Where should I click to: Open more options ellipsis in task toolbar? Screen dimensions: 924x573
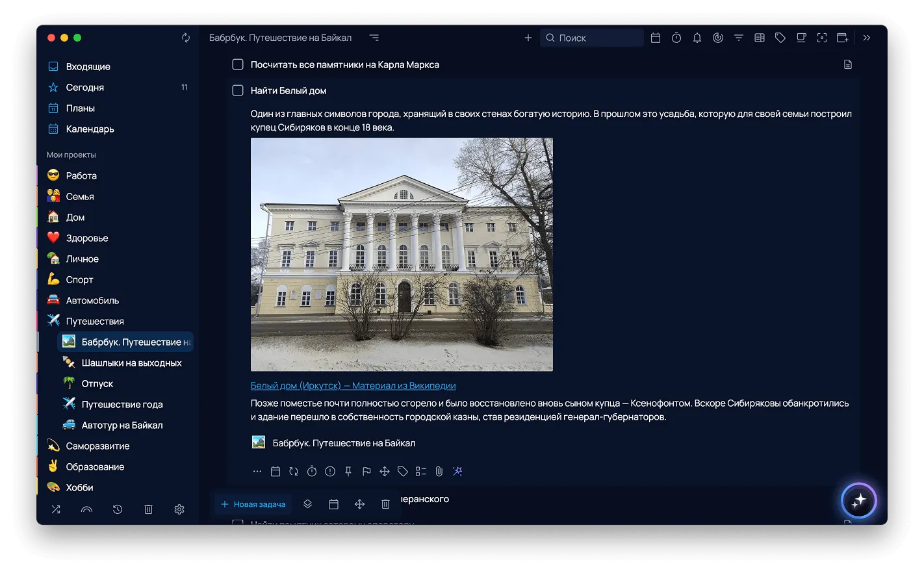257,472
